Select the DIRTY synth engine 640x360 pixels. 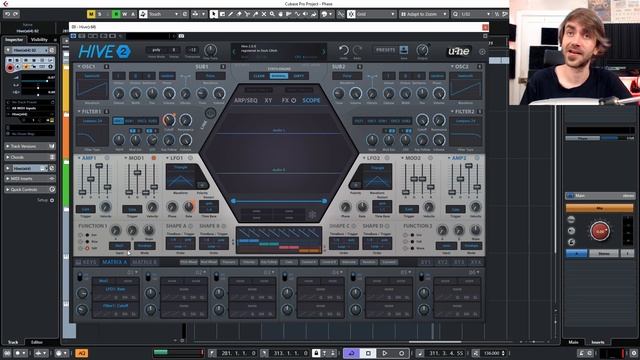299,76
